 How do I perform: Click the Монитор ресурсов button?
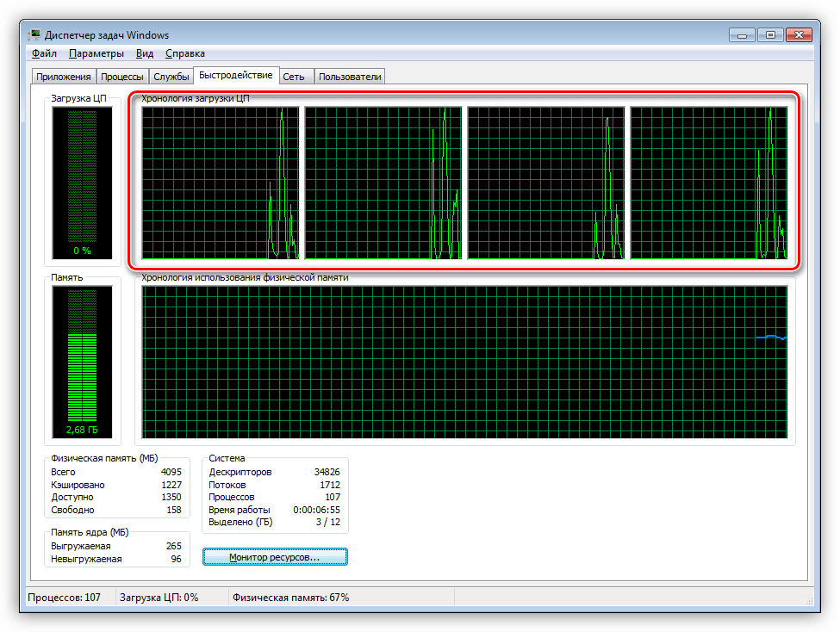click(275, 558)
